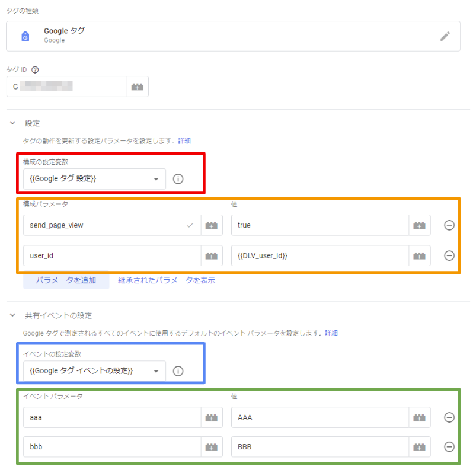Collapse the 共有イベントの設定 section
This screenshot has height=476, width=473.
pos(12,315)
